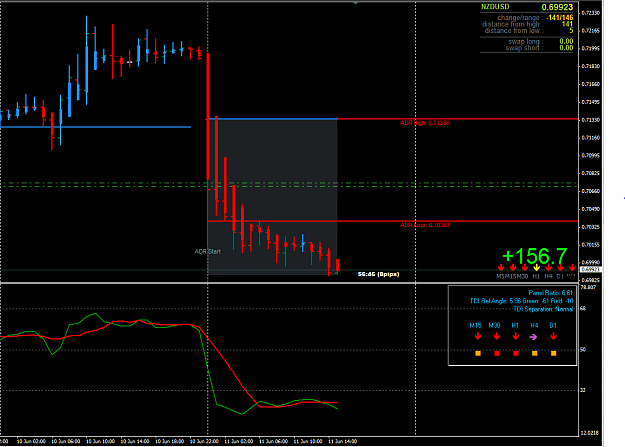Click the last red arrow above W1 label
The height and width of the screenshot is (447, 625).
572,268
